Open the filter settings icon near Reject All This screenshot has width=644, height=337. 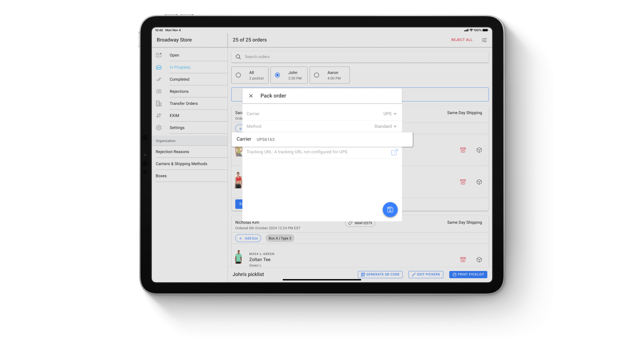(484, 40)
